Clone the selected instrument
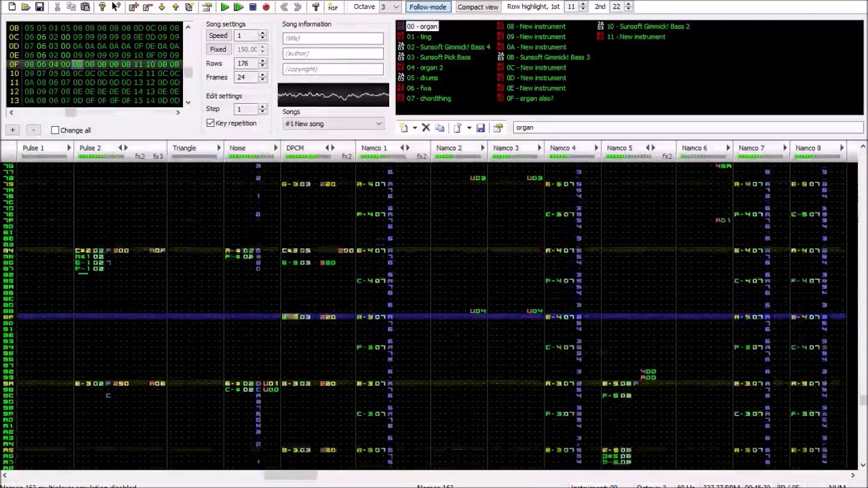868x488 pixels. pyautogui.click(x=439, y=127)
